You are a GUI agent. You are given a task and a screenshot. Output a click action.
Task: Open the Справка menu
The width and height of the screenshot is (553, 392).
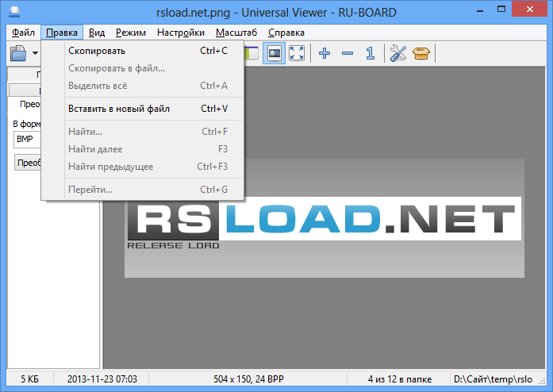tap(286, 33)
